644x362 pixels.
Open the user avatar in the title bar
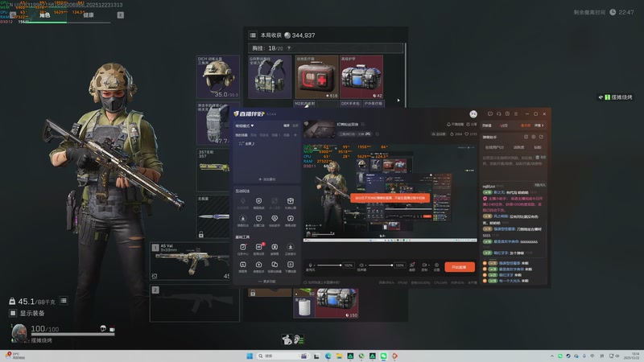[x=473, y=114]
